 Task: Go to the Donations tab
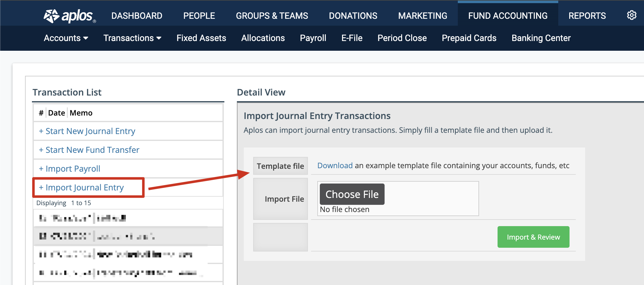[353, 16]
